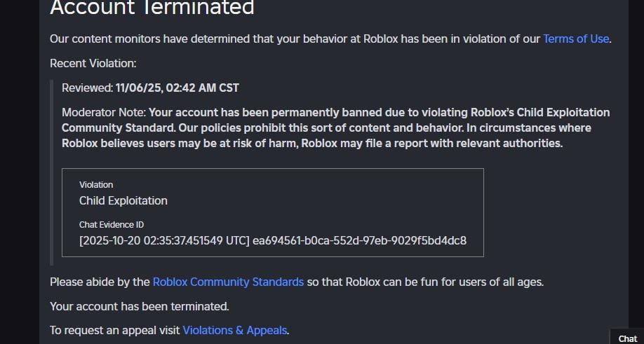Click the bracketed 2025-10-20 UTC timestamp
The width and height of the screenshot is (644, 344).
(x=164, y=241)
